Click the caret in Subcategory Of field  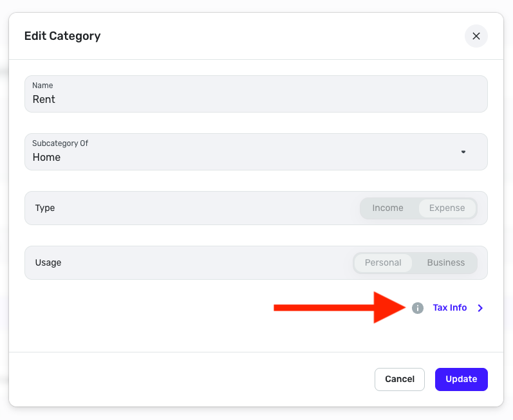tap(463, 152)
